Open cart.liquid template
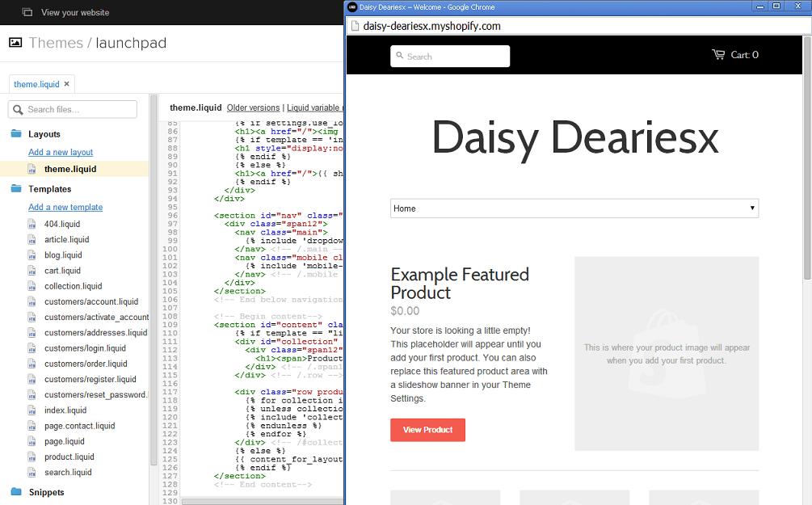 coord(63,271)
